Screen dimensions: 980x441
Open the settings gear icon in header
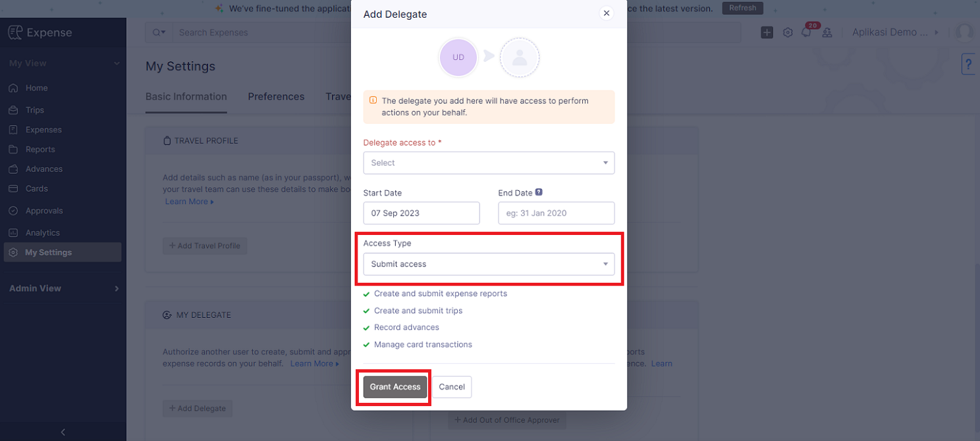tap(788, 32)
